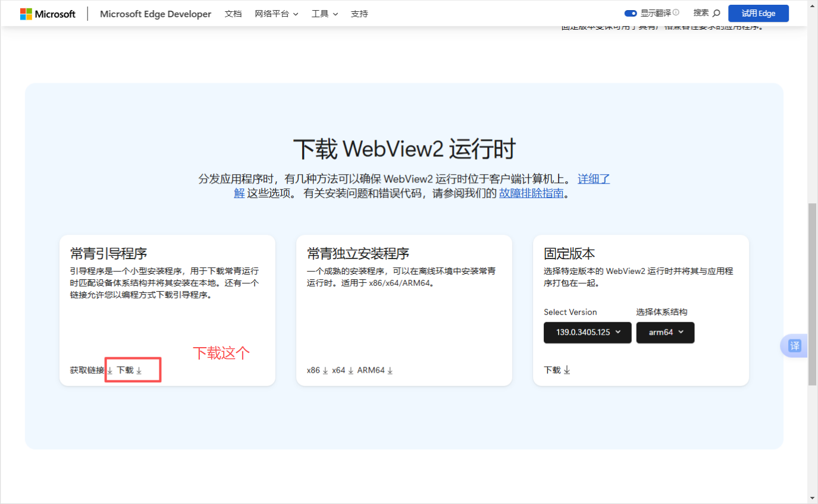Expand the 网络平台 menu

point(276,14)
